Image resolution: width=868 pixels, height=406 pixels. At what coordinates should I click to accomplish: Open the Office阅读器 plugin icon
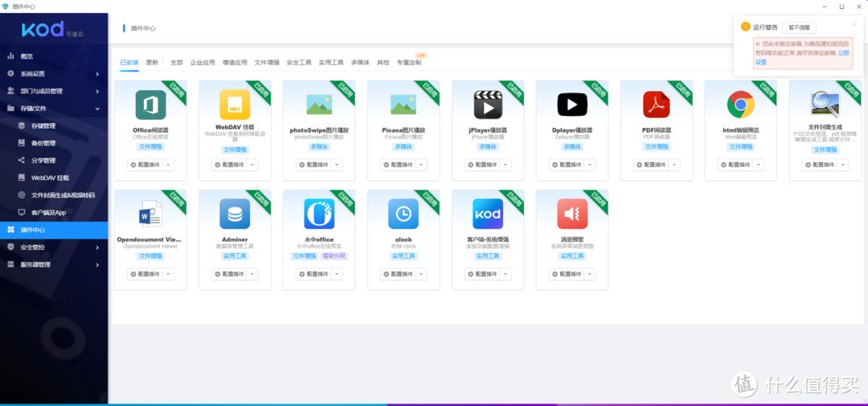click(150, 105)
